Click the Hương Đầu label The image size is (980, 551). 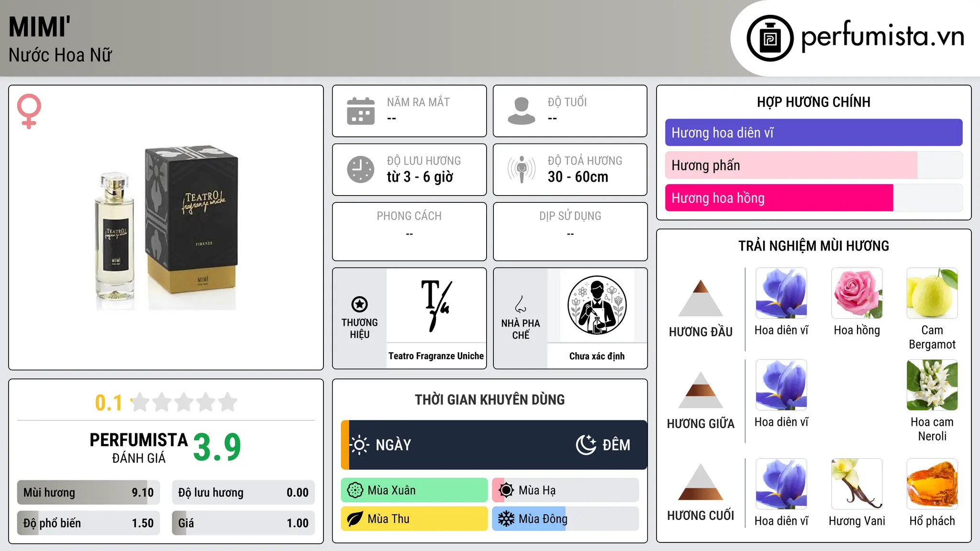(701, 332)
